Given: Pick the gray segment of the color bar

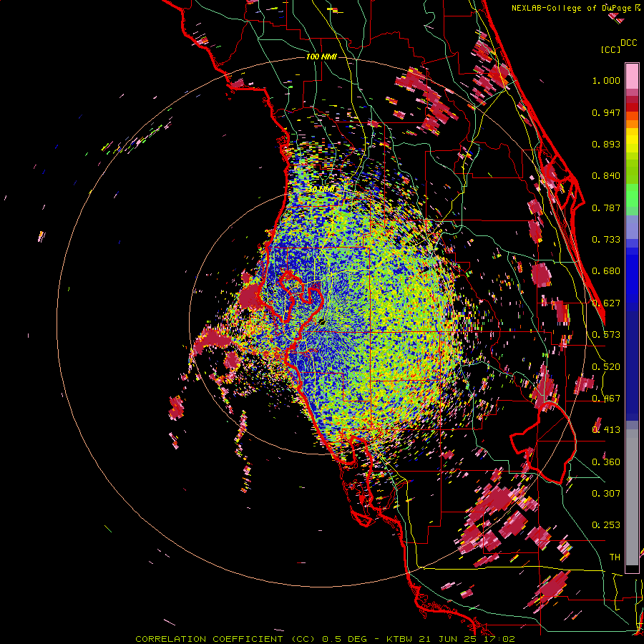Looking at the screenshot, I should pyautogui.click(x=632, y=497).
